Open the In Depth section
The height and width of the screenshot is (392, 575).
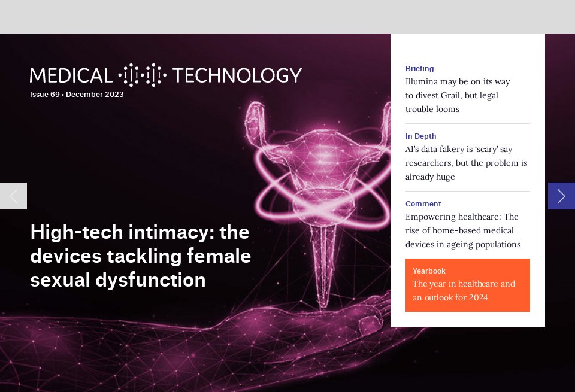pos(420,136)
